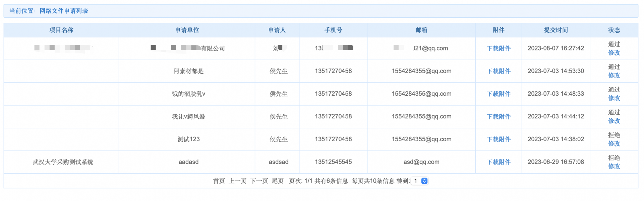Go to first page via 首页
The height and width of the screenshot is (201, 644).
pyautogui.click(x=219, y=181)
